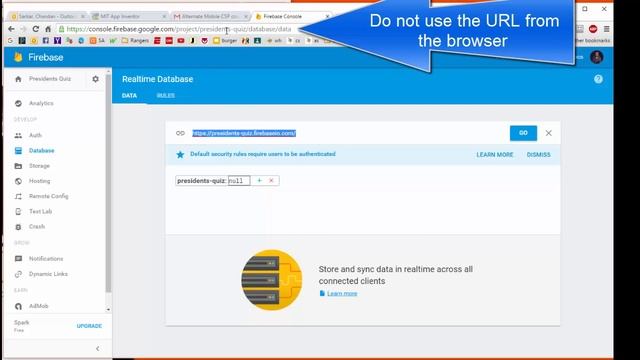Click browser home button

tap(48, 29)
